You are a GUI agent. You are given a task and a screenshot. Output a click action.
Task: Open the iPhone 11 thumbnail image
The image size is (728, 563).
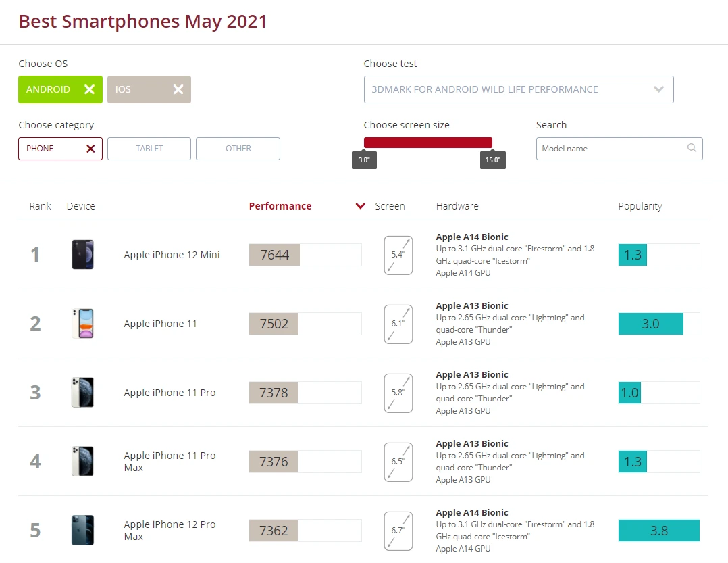pyautogui.click(x=82, y=323)
